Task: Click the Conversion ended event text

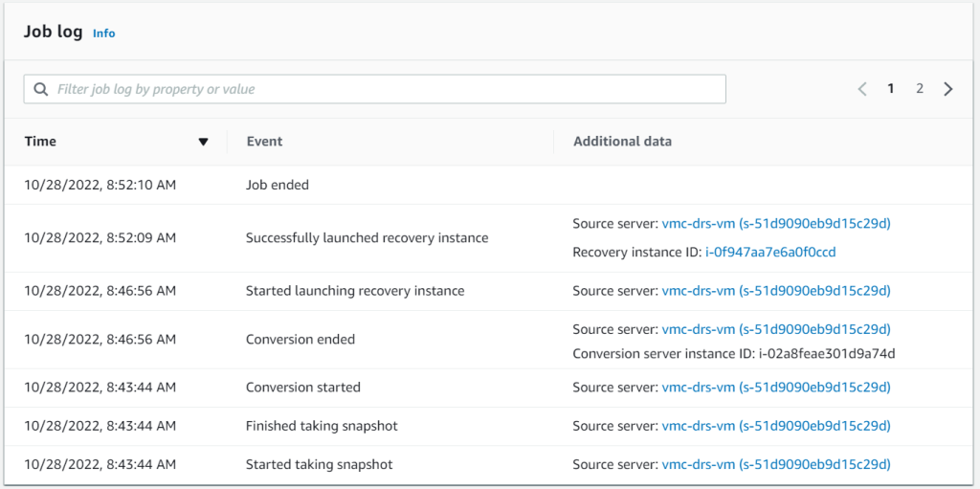Action: tap(301, 340)
